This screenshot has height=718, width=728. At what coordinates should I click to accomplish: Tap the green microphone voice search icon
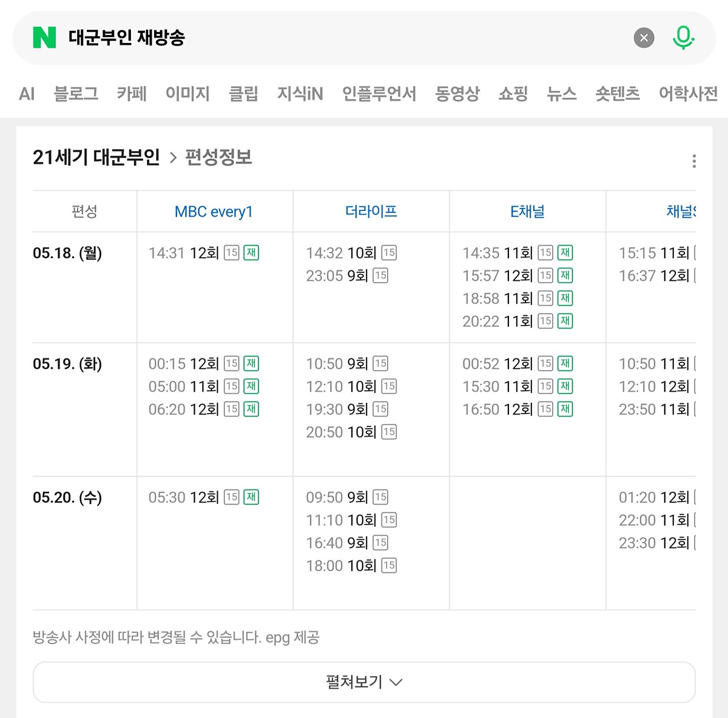[683, 38]
